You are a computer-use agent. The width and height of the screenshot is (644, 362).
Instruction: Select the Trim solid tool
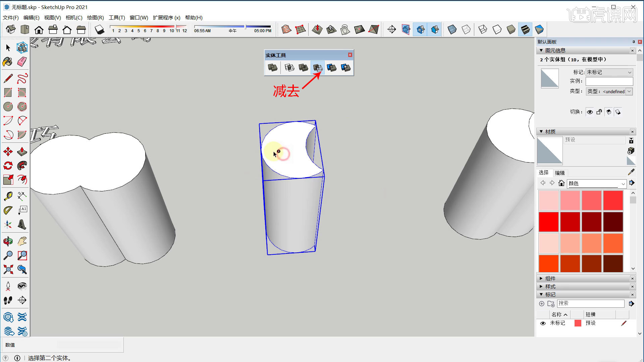[x=331, y=68]
